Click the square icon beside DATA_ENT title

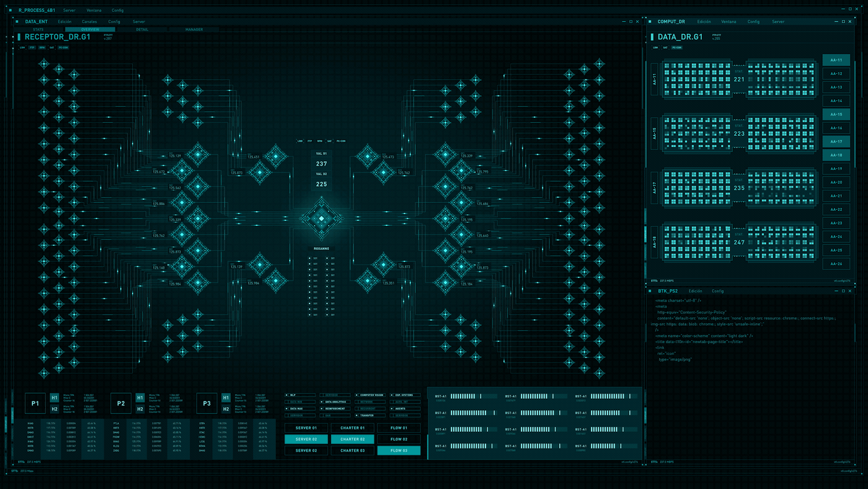tap(17, 22)
